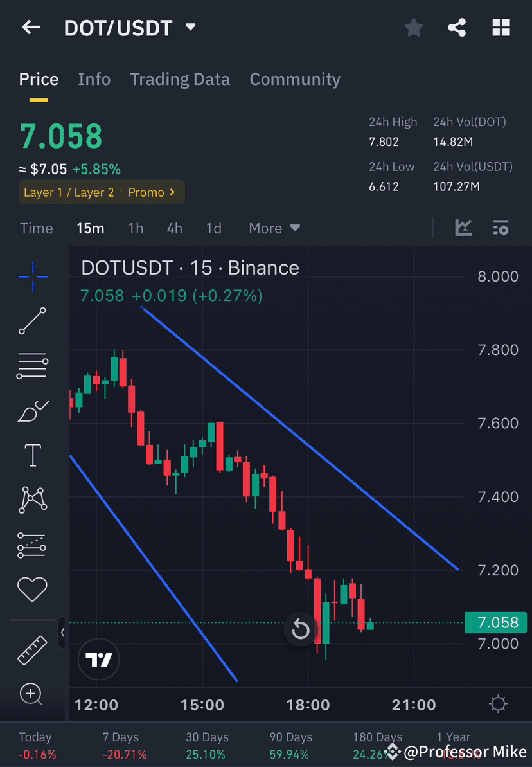Switch to the Trading Data tab

180,78
